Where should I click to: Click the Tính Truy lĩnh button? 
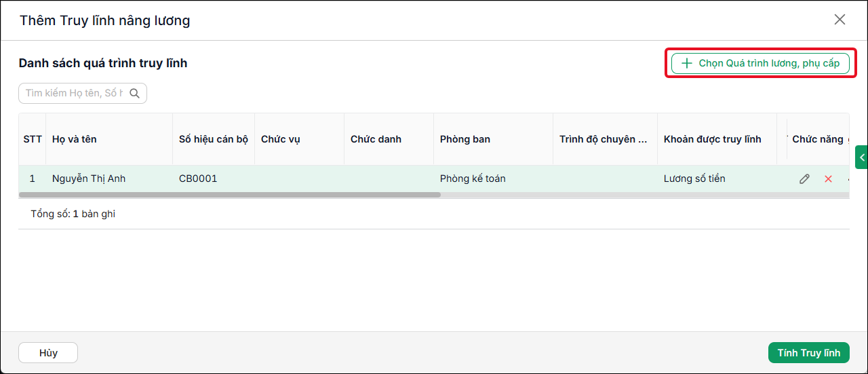808,353
